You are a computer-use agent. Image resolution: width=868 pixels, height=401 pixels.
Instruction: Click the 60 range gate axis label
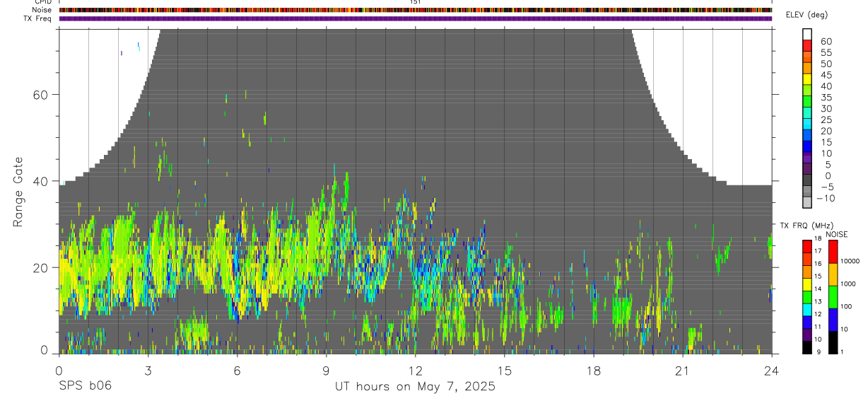(x=42, y=94)
